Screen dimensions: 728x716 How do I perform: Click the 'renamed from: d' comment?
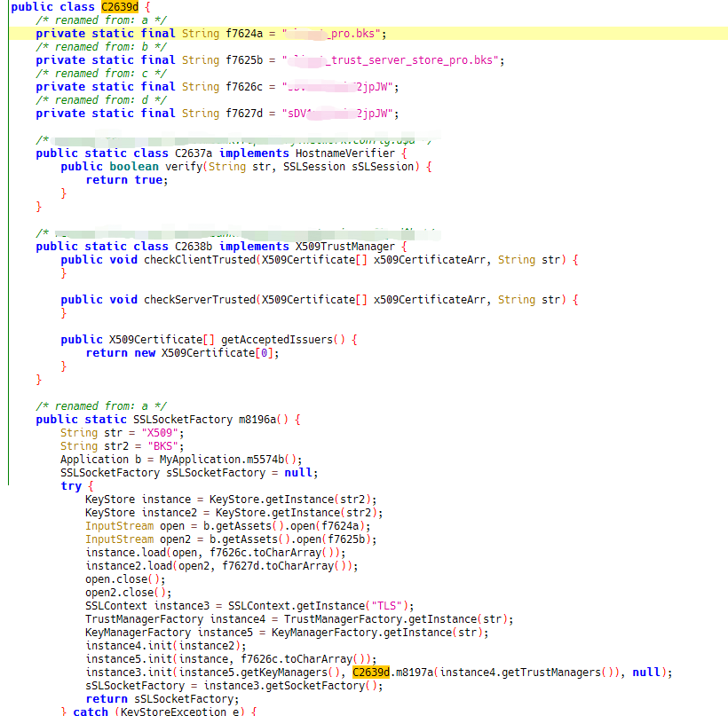(x=101, y=100)
